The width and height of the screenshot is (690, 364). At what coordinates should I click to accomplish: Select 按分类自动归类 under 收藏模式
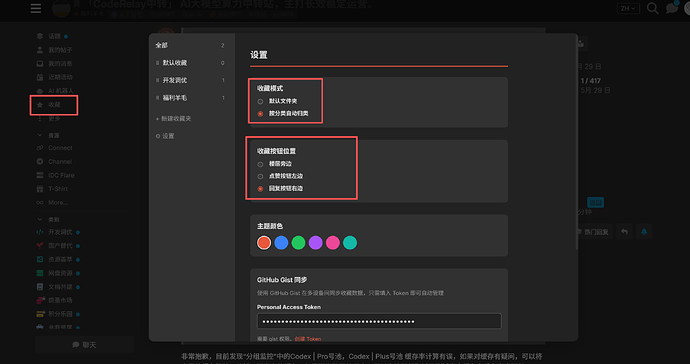pyautogui.click(x=260, y=114)
